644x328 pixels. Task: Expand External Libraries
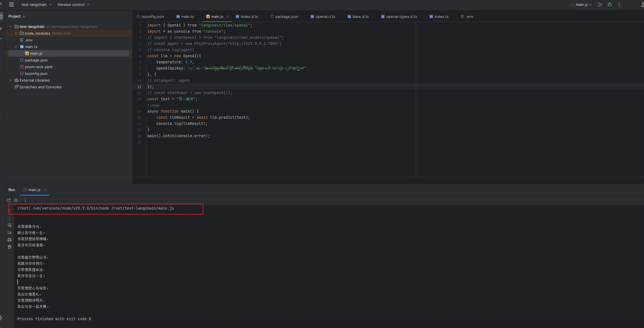click(11, 80)
